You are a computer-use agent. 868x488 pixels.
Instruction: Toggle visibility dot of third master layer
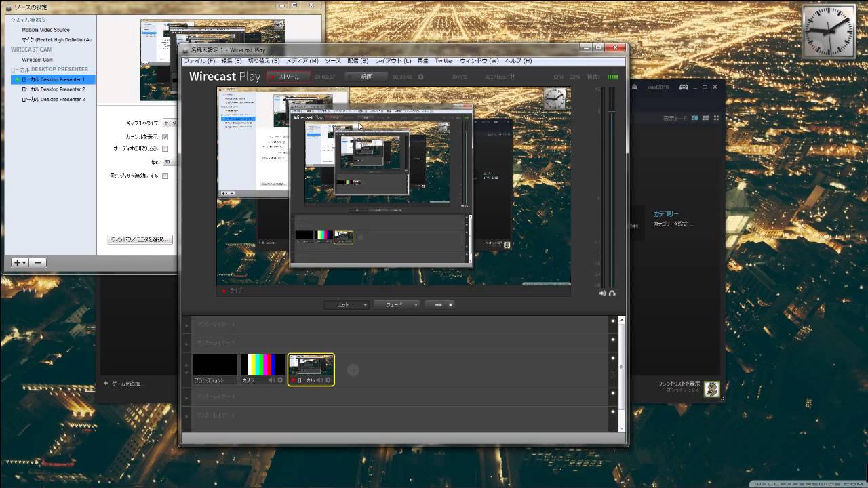click(612, 358)
